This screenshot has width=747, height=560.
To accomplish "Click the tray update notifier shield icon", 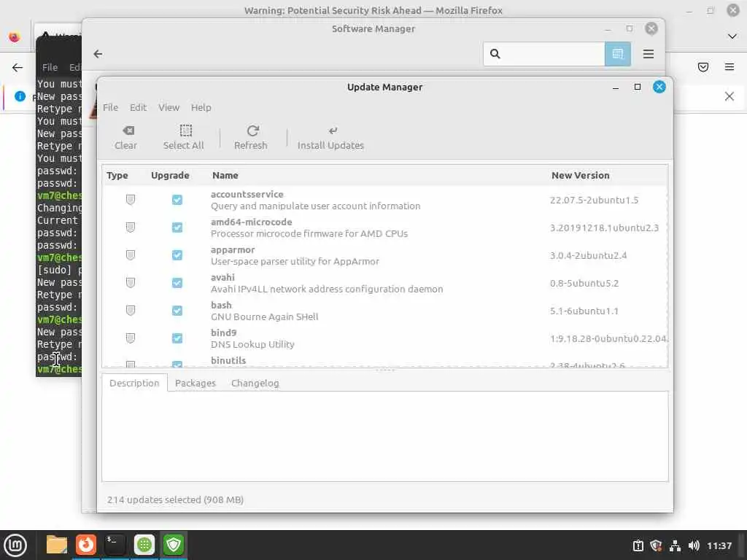I will click(x=656, y=545).
